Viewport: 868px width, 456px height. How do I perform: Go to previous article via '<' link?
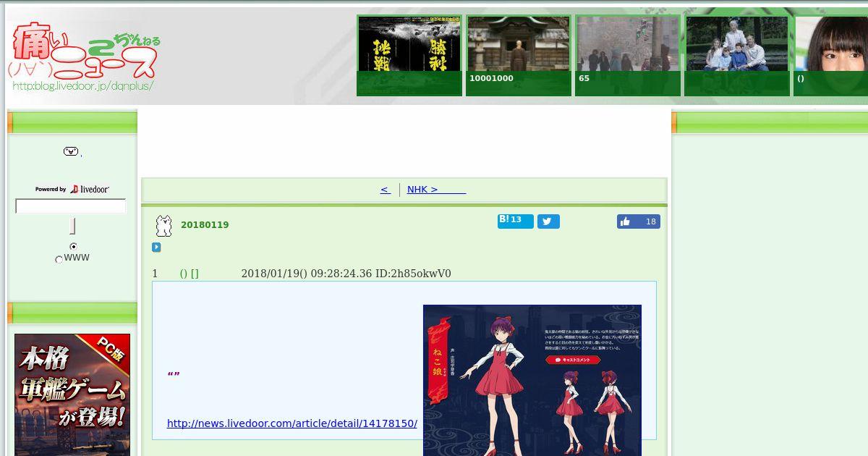386,190
